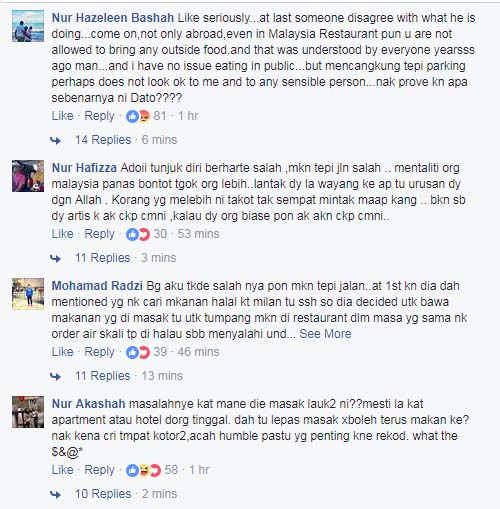Like Nur Akashah's comment

click(62, 470)
